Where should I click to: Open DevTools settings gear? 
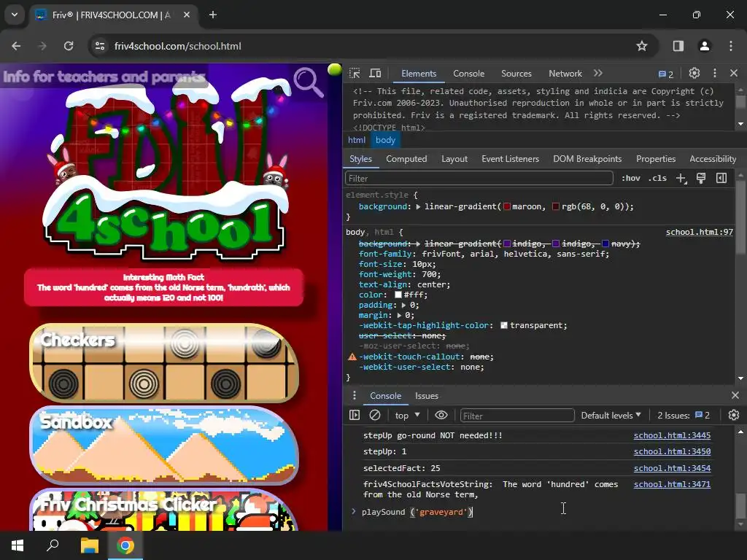click(694, 73)
